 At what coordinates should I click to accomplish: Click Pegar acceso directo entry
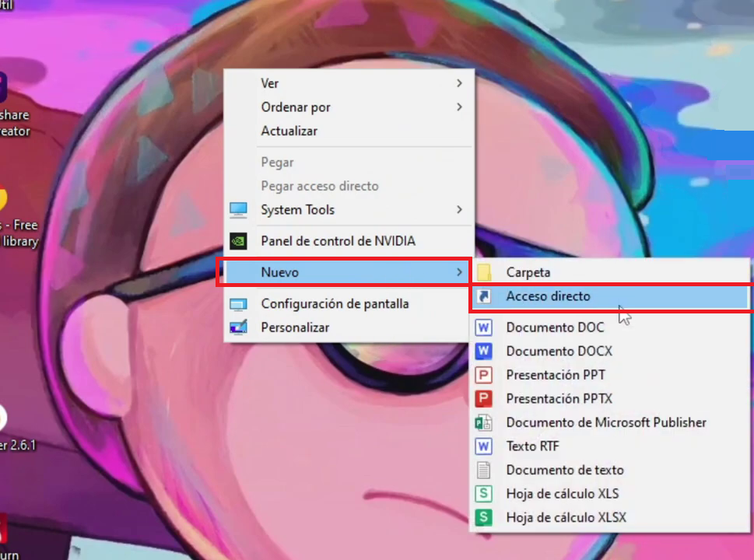click(349, 186)
